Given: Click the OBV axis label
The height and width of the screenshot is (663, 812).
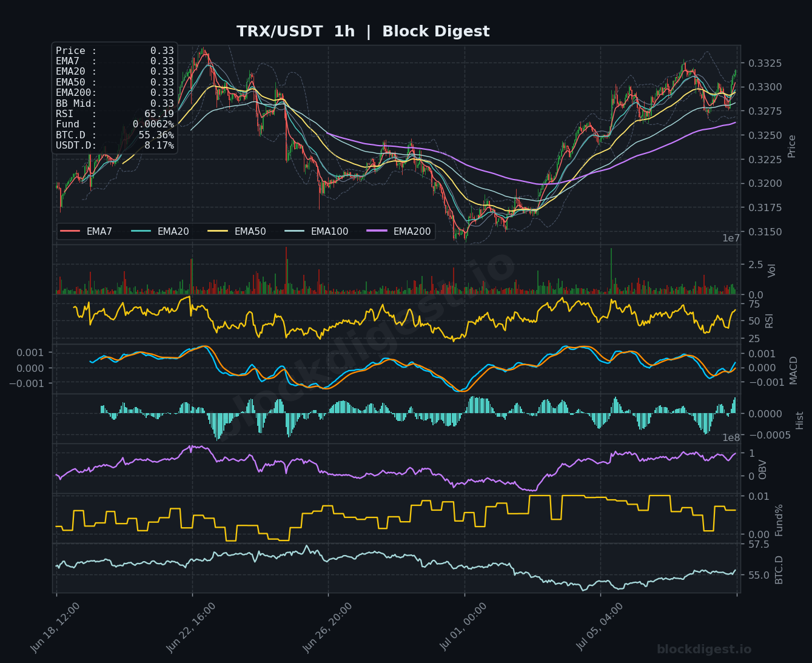Looking at the screenshot, I should click(x=763, y=469).
